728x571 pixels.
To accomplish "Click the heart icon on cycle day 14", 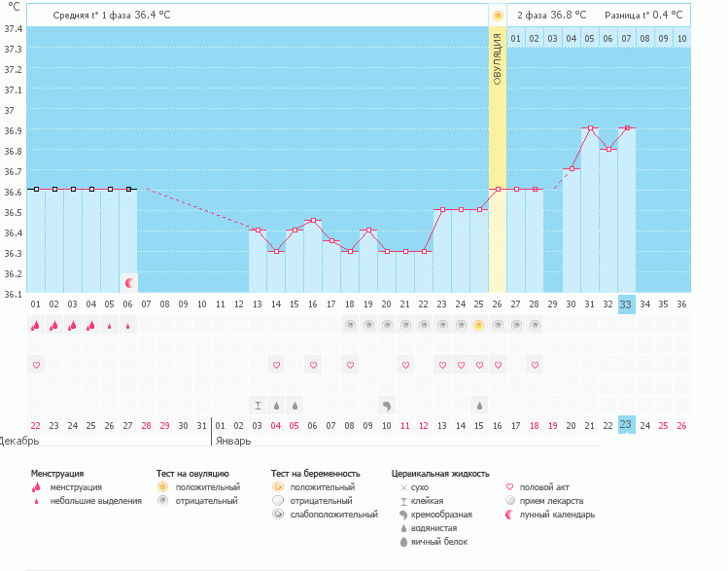I will click(276, 365).
